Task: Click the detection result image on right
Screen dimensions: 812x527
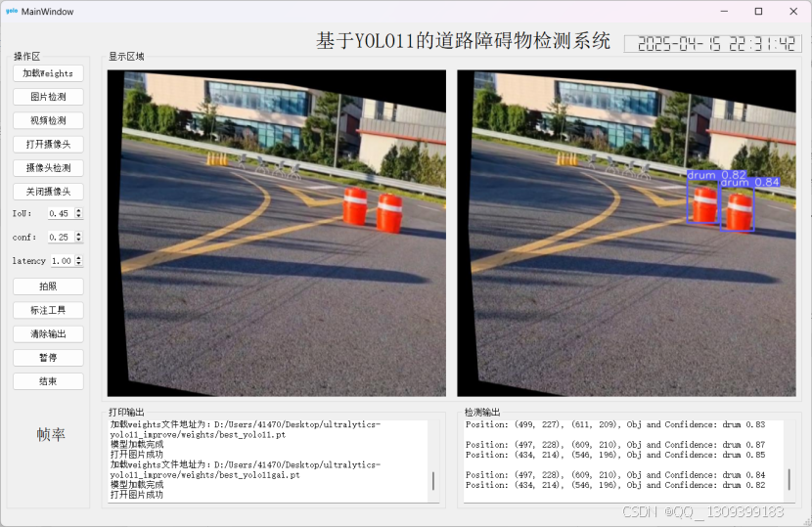Action: (626, 234)
